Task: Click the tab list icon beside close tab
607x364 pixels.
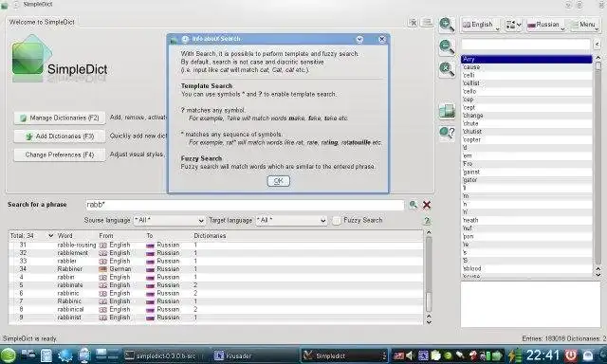Action: click(x=427, y=23)
